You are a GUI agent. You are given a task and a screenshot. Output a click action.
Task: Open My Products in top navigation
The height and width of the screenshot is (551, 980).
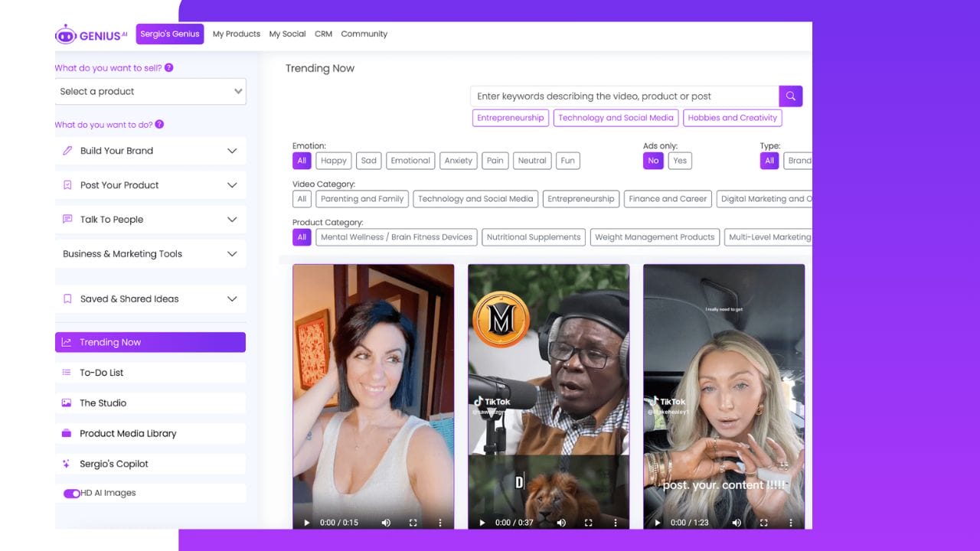point(236,34)
